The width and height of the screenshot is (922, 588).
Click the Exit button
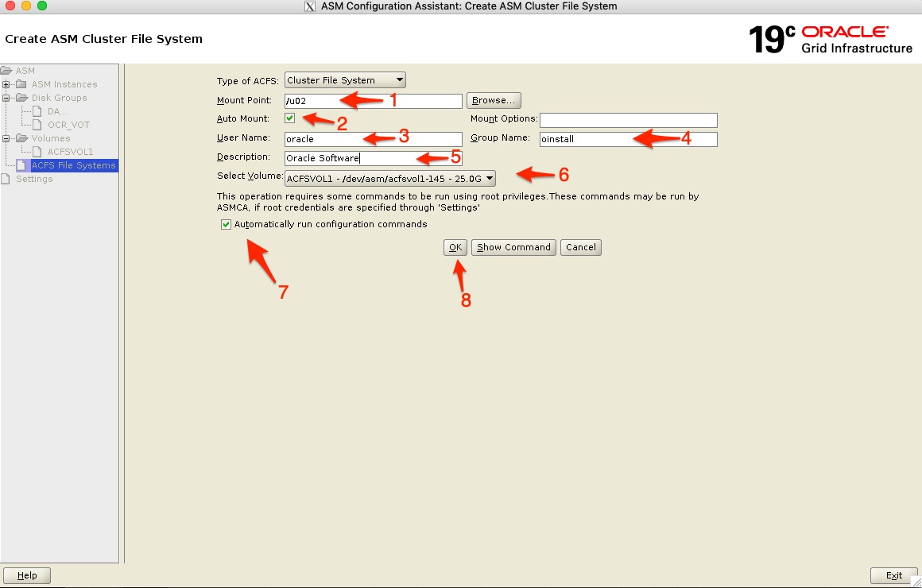893,575
